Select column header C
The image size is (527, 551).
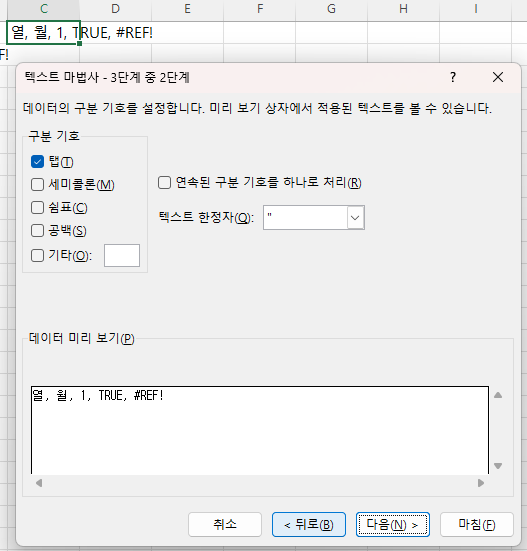[x=44, y=9]
